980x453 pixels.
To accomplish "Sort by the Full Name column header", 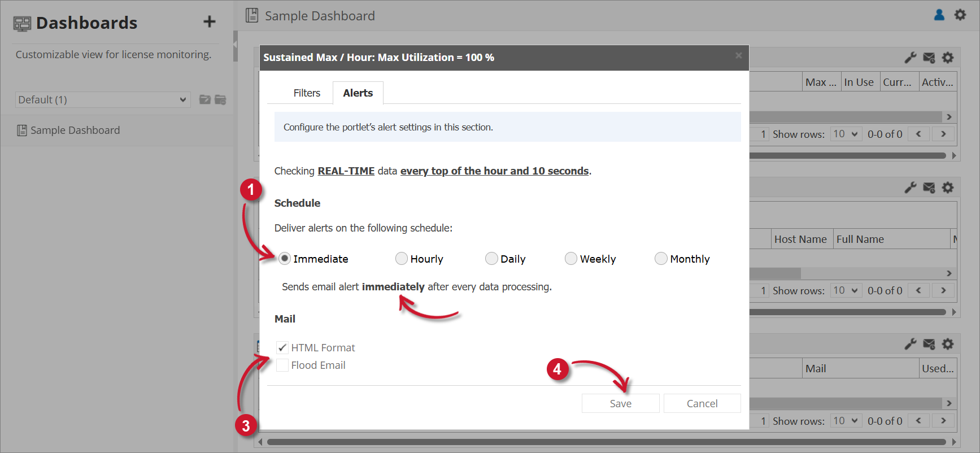I will 891,239.
